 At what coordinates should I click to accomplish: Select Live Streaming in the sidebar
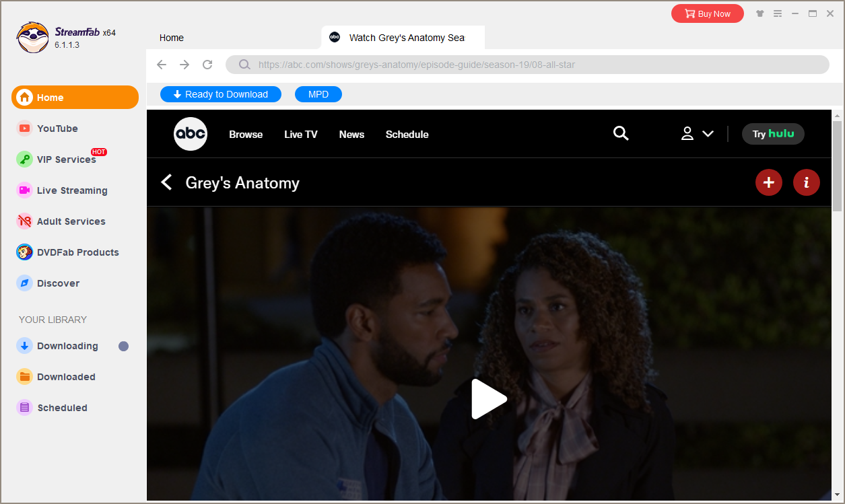pos(71,190)
